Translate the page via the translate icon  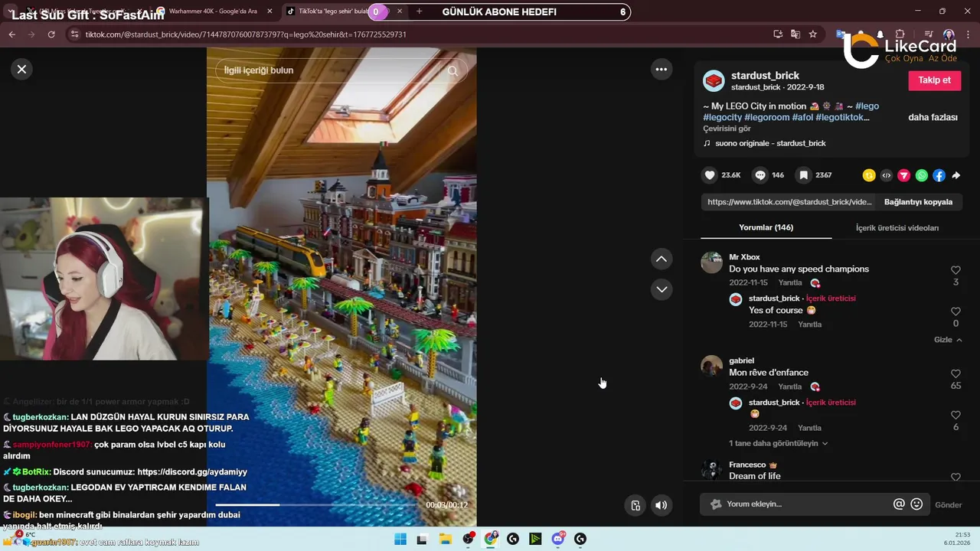[x=795, y=34]
